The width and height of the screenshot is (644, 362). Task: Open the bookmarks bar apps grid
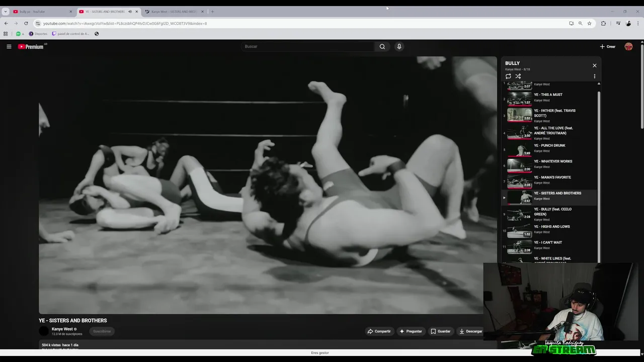click(x=6, y=34)
